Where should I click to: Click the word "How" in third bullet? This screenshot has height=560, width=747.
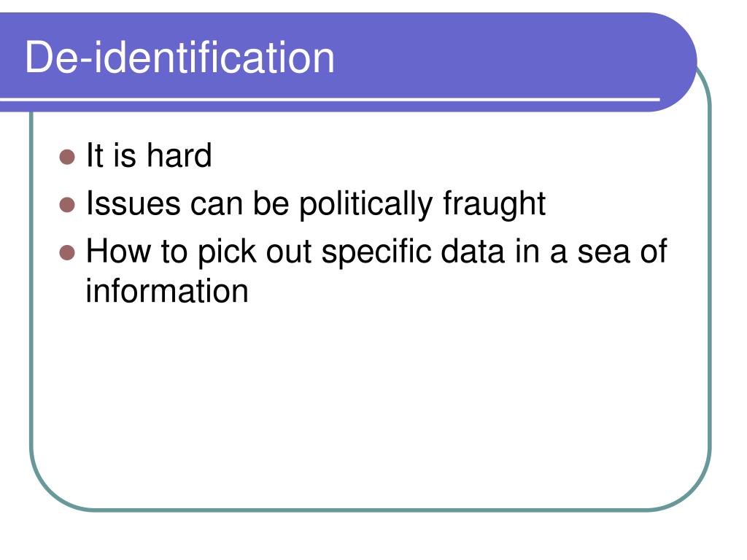pos(118,251)
